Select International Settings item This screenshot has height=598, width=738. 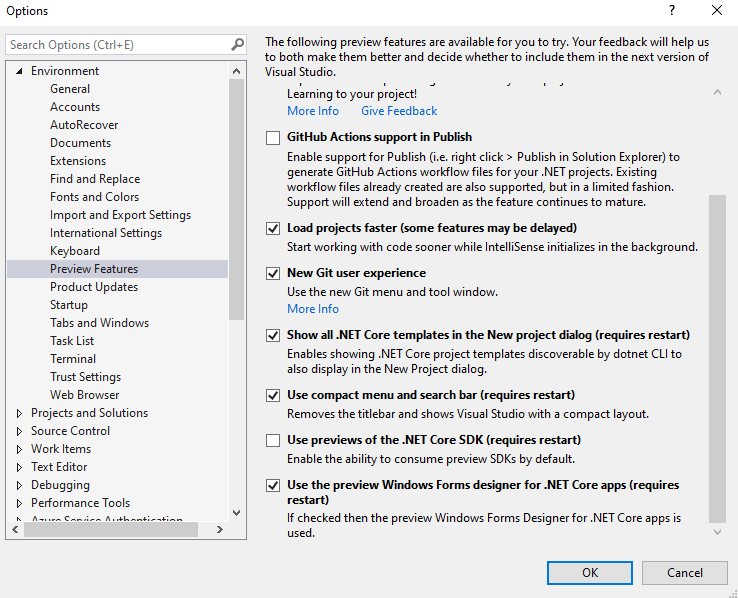pyautogui.click(x=106, y=233)
